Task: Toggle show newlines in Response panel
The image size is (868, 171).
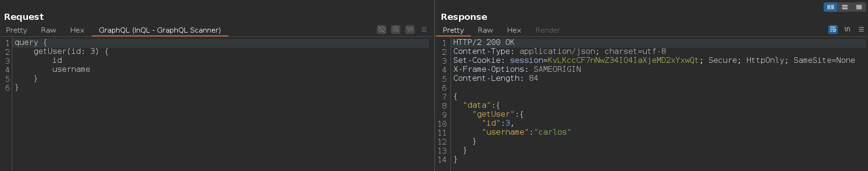Action: point(847,29)
